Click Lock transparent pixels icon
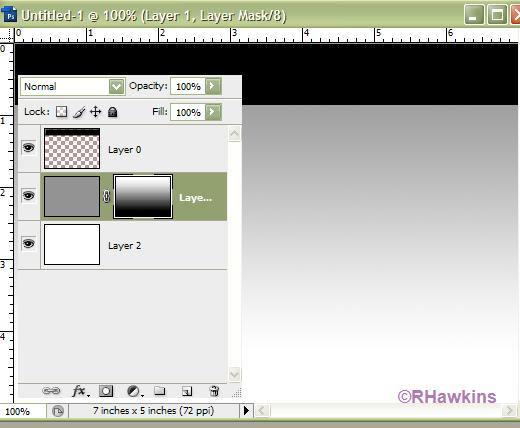Image resolution: width=520 pixels, height=428 pixels. coord(61,112)
